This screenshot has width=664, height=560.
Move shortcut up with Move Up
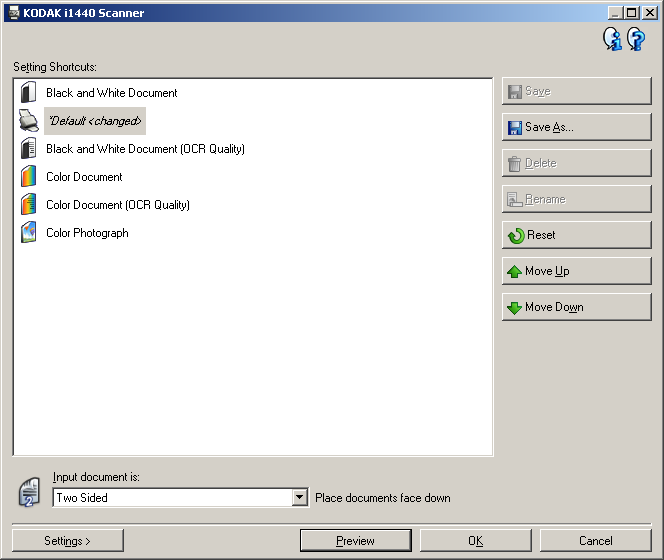[576, 271]
